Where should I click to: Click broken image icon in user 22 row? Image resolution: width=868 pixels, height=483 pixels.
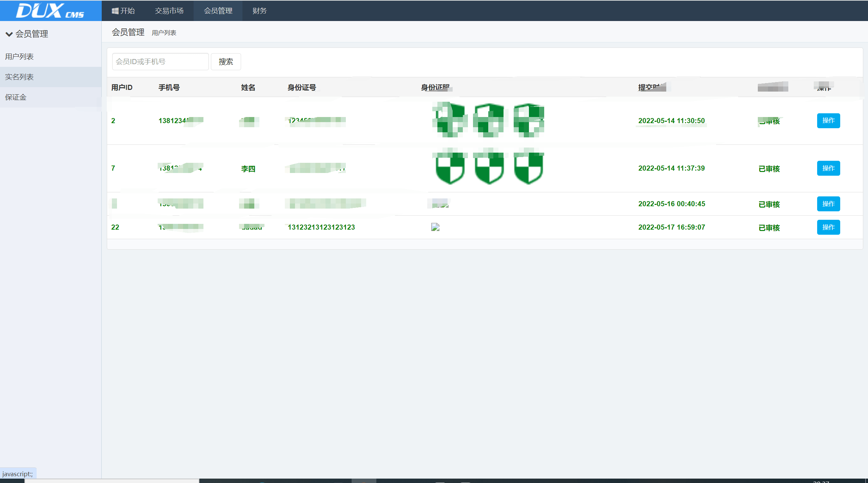pyautogui.click(x=435, y=227)
